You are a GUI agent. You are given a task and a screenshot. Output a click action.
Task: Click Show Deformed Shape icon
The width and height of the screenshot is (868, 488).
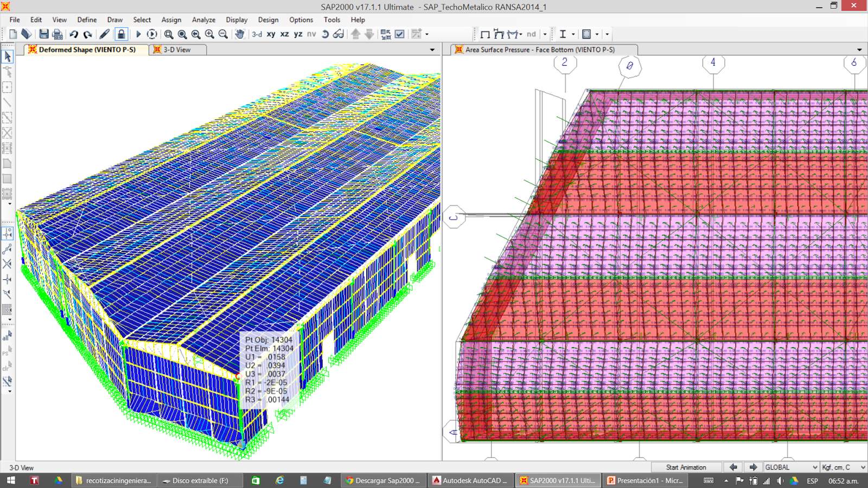coord(499,34)
